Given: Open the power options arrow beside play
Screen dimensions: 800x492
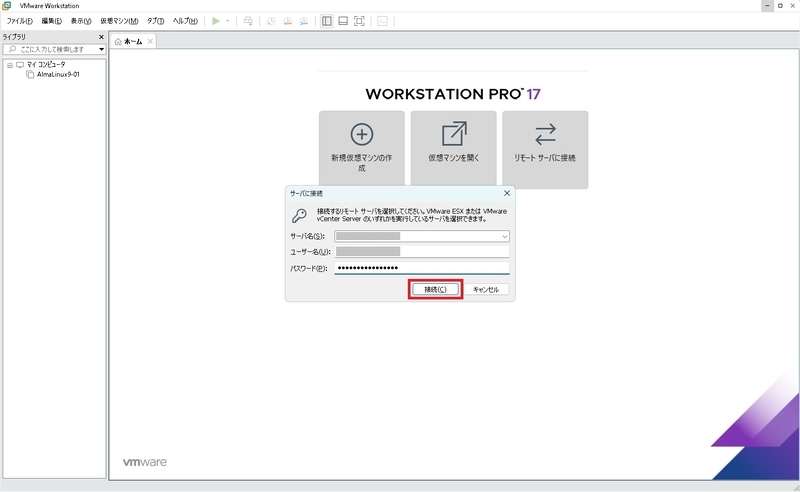Looking at the screenshot, I should (x=228, y=21).
